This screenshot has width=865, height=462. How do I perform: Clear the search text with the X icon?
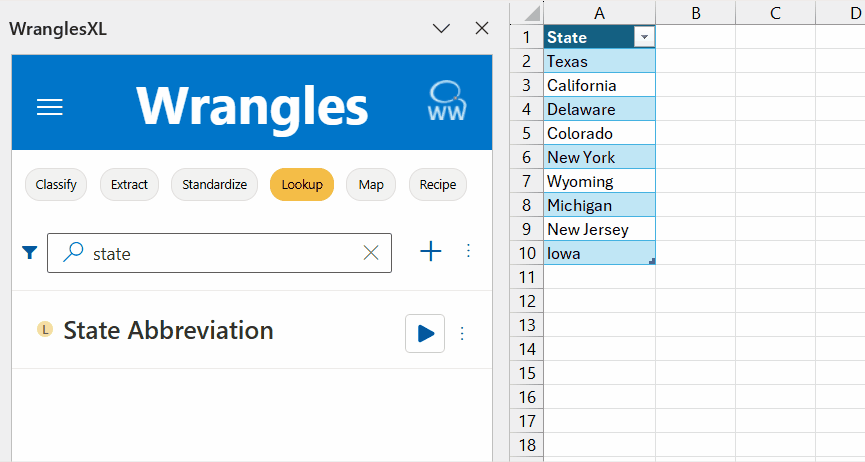pos(371,253)
